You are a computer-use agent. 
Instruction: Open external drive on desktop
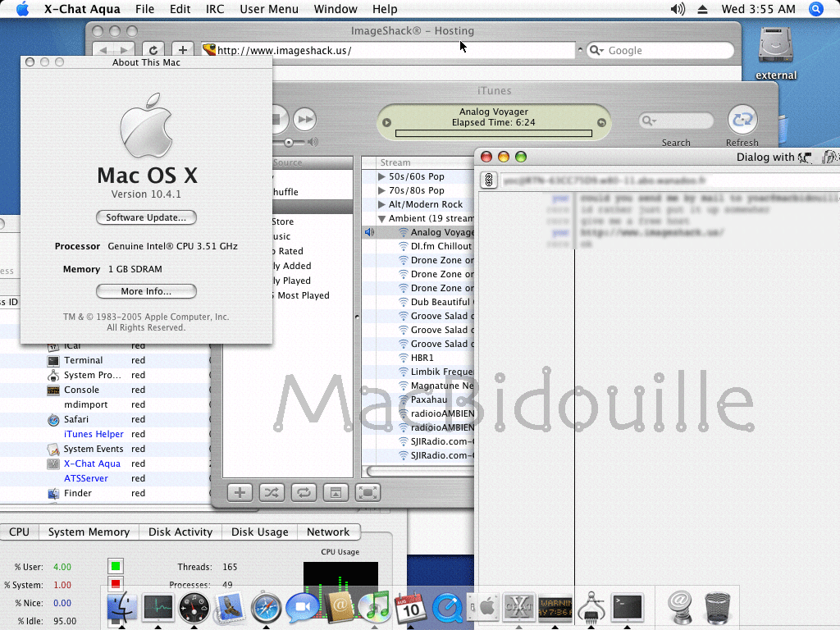(x=775, y=52)
